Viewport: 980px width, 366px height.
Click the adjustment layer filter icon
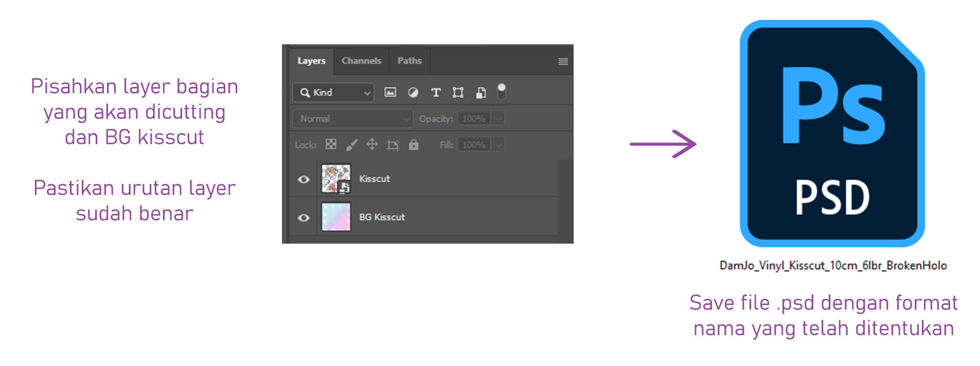(413, 93)
